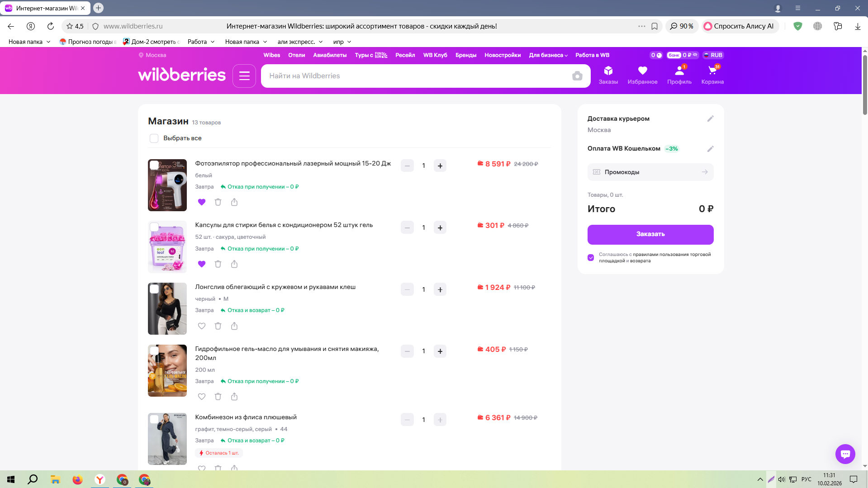Image resolution: width=868 pixels, height=488 pixels.
Task: Uncheck the marketplace rules agreement checkbox
Action: pos(591,258)
